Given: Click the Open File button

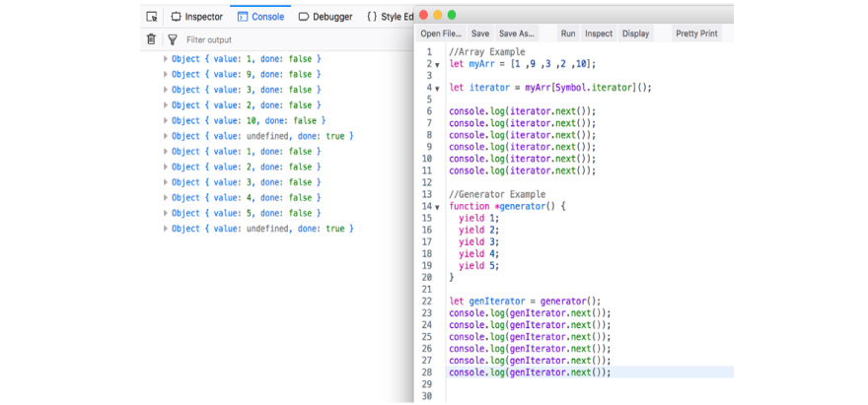Looking at the screenshot, I should click(x=441, y=34).
